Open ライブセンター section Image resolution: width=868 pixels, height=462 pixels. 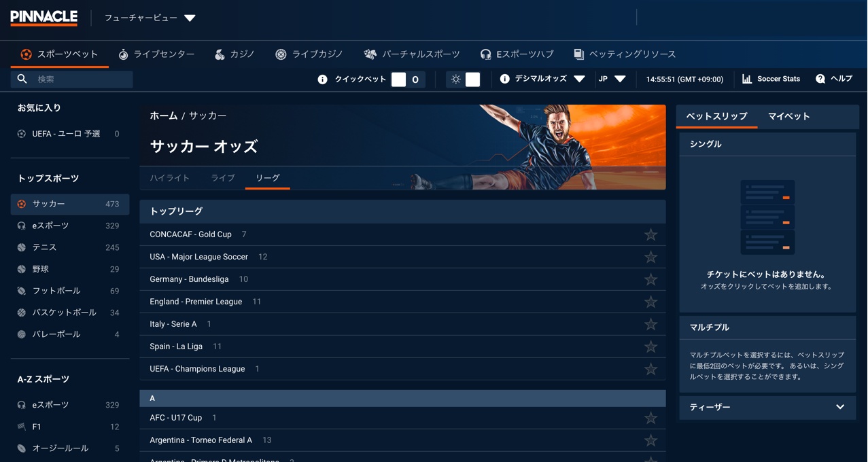point(156,54)
